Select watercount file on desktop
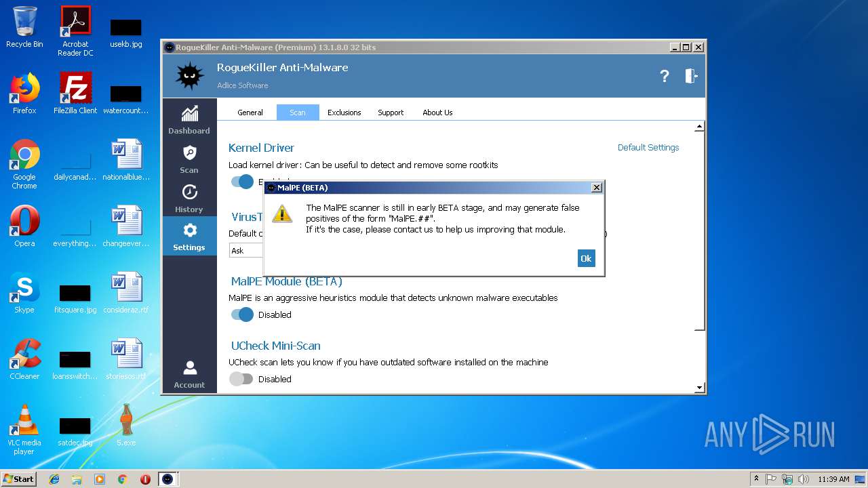This screenshot has width=868, height=488. [126, 99]
